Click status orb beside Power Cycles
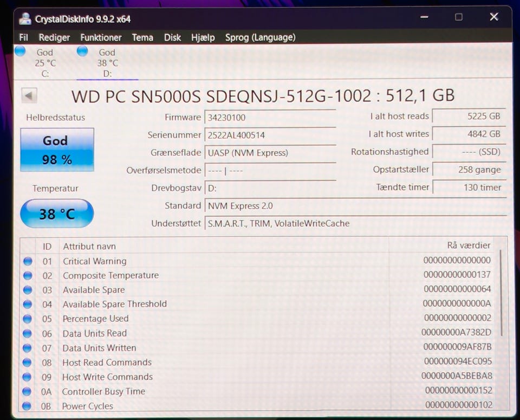Image resolution: width=520 pixels, height=420 pixels. coord(27,406)
